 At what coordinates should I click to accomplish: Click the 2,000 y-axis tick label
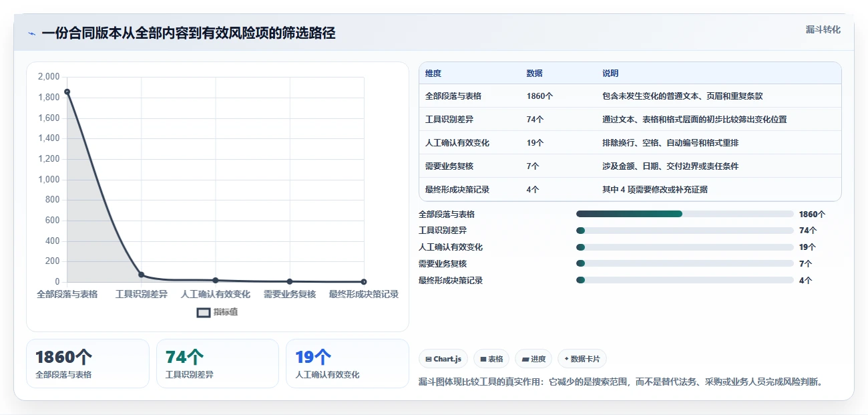pos(49,77)
